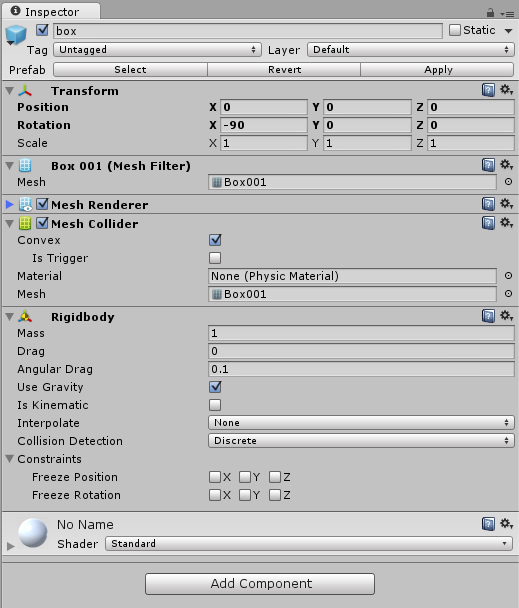The width and height of the screenshot is (519, 608).
Task: Click the Inspector lock icon
Action: 490,13
